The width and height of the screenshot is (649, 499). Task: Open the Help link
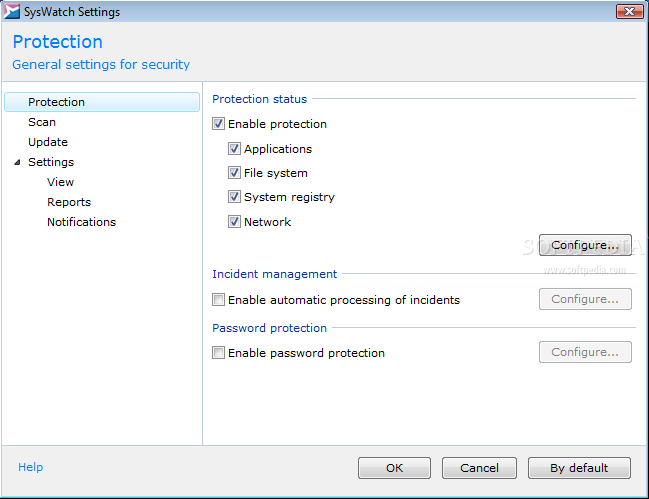click(x=31, y=467)
